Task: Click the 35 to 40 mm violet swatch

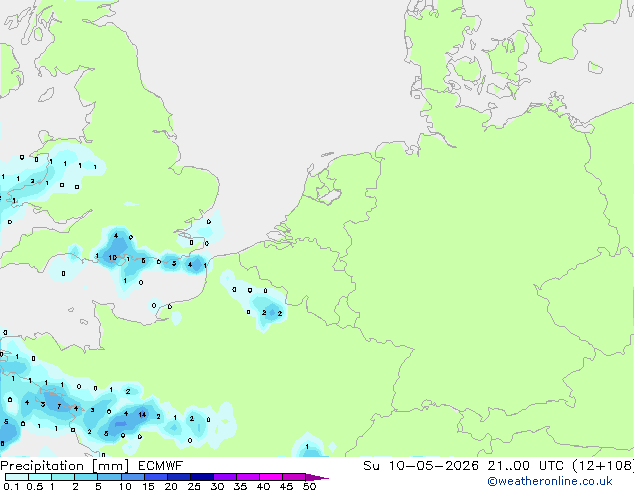Action: coord(247,477)
